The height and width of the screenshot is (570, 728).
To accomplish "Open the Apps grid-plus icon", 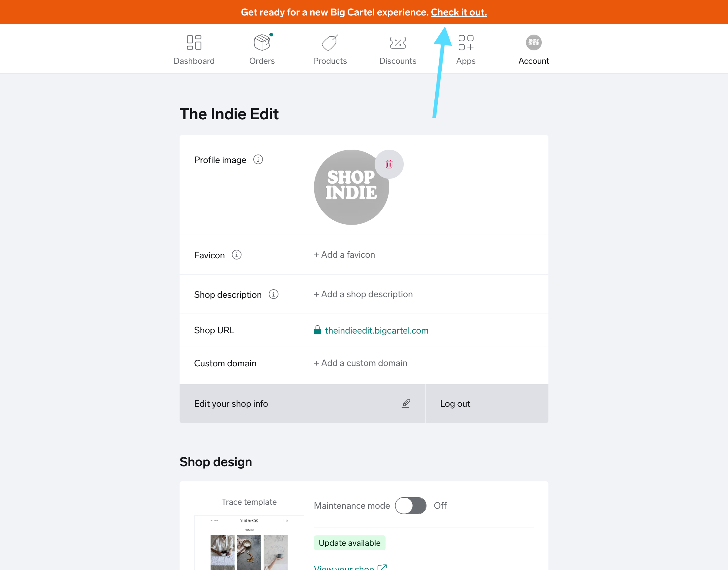I will 466,42.
